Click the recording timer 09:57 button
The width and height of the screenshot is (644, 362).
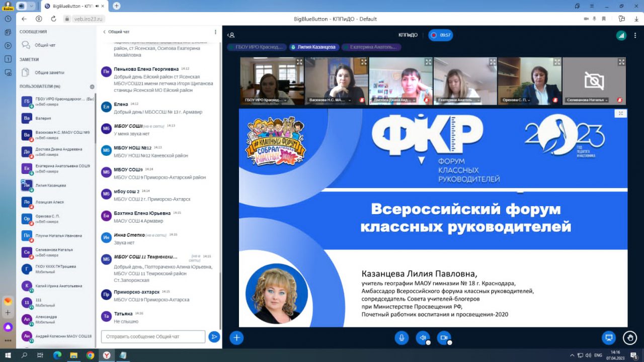441,35
